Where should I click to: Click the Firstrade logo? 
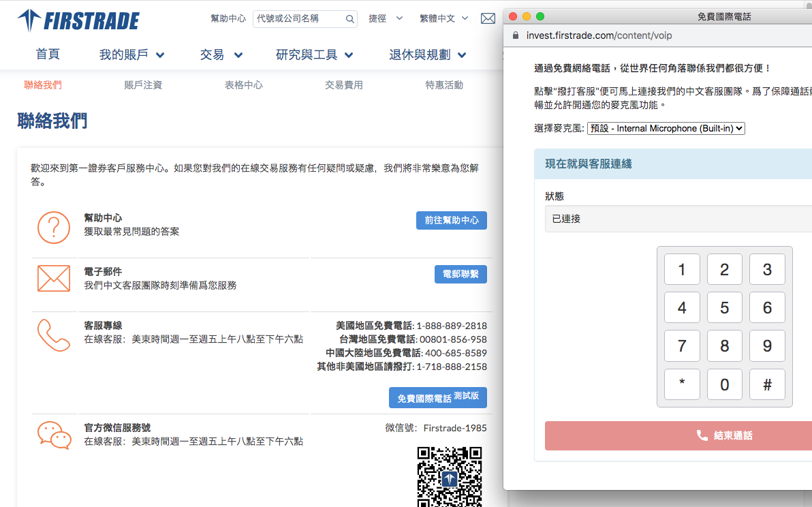pos(78,20)
